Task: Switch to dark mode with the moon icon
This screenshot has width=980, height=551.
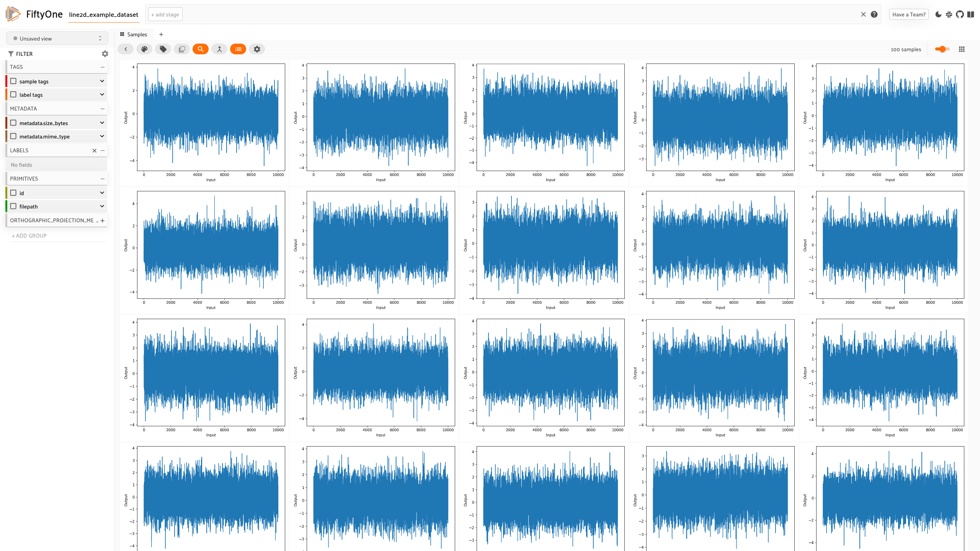Action: [938, 15]
